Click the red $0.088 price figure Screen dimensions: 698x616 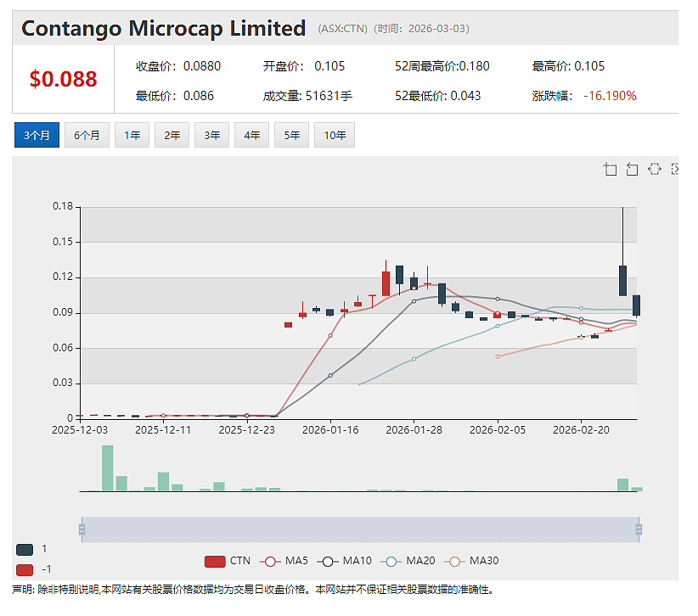(x=63, y=79)
